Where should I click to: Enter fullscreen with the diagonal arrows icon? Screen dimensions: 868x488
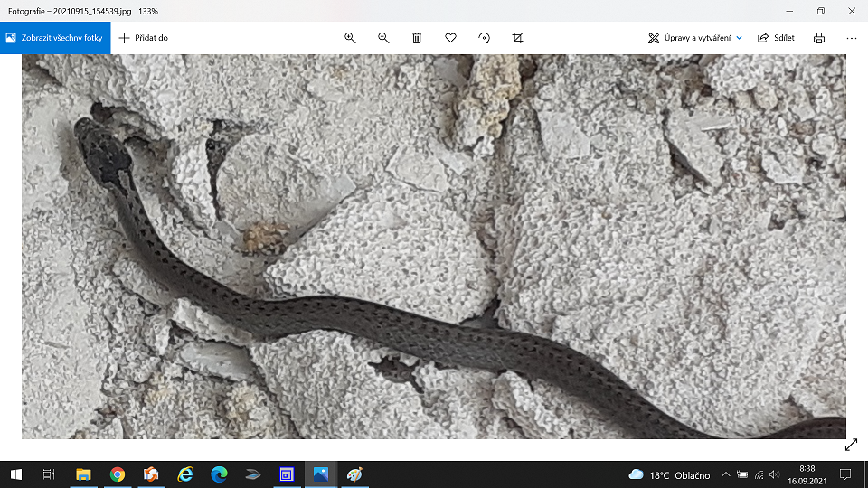pos(850,445)
